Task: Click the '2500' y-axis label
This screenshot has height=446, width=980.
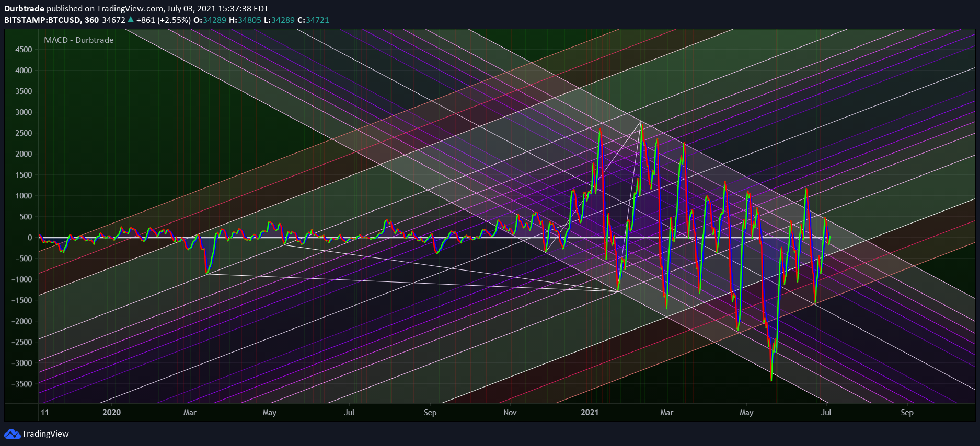Action: click(x=24, y=133)
